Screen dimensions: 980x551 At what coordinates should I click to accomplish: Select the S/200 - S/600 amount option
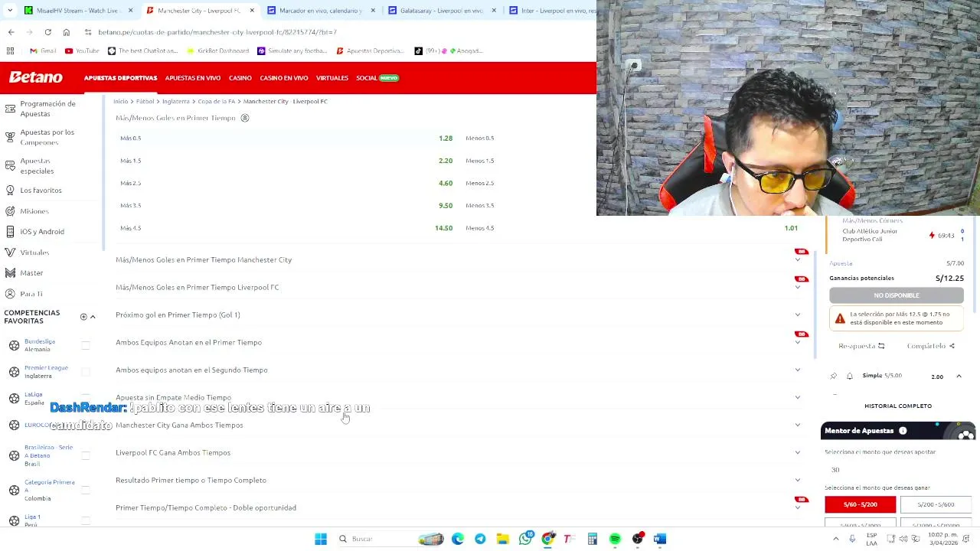(x=936, y=504)
